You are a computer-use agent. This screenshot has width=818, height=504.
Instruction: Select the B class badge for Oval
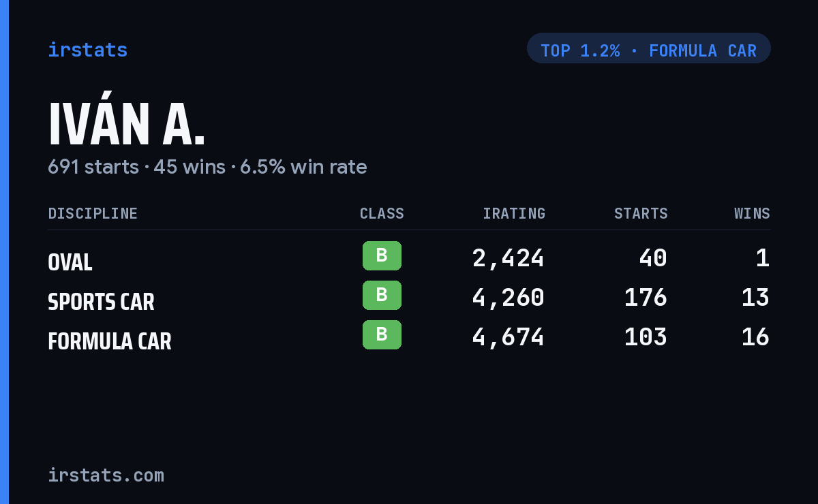pyautogui.click(x=382, y=256)
